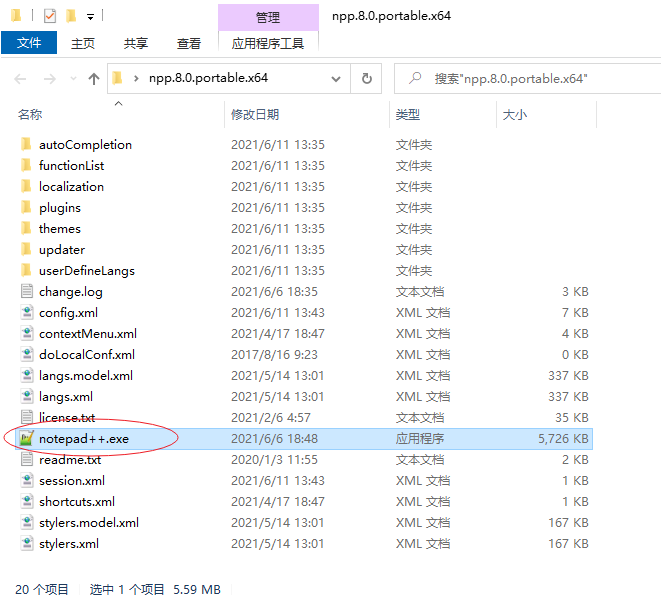
Task: Click the plugins folder icon
Action: [x=26, y=208]
